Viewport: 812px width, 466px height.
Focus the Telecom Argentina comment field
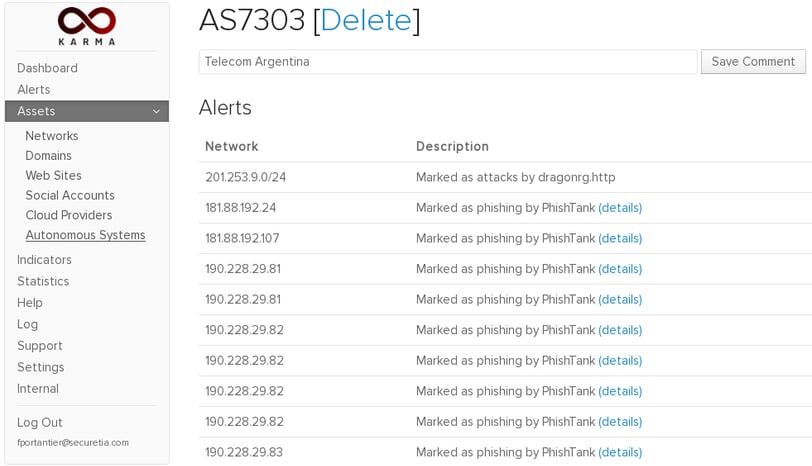coord(448,62)
